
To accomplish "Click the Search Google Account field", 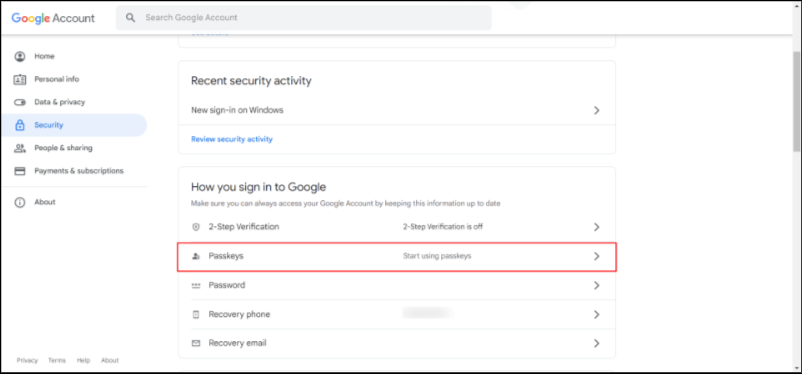I will pos(303,17).
